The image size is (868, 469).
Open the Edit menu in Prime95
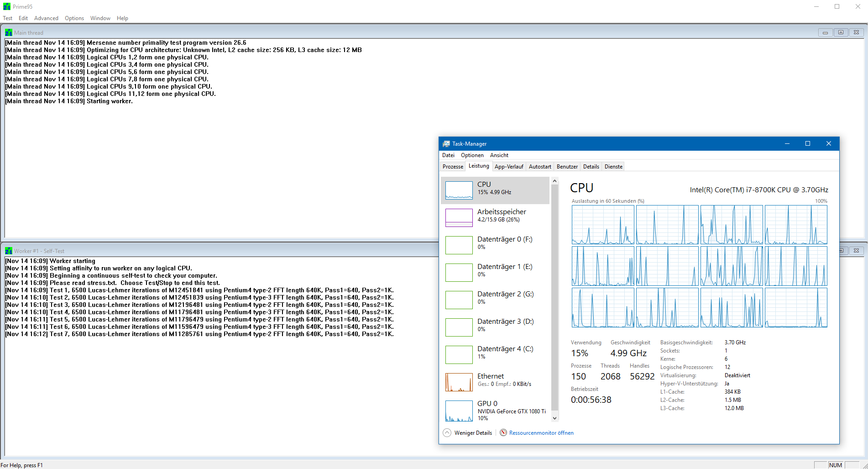pos(23,18)
